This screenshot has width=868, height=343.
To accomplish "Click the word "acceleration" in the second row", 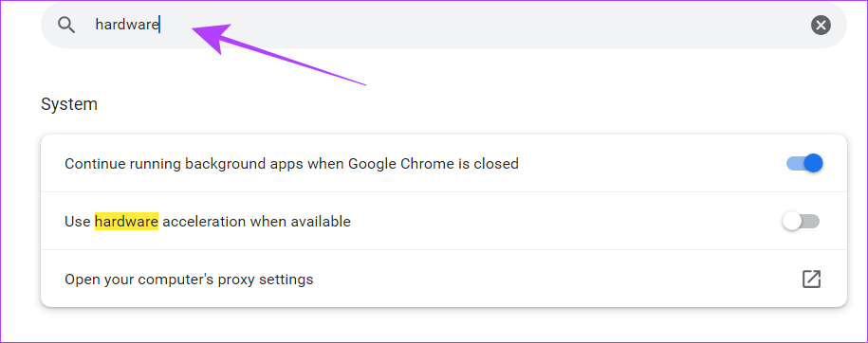I will pos(204,222).
